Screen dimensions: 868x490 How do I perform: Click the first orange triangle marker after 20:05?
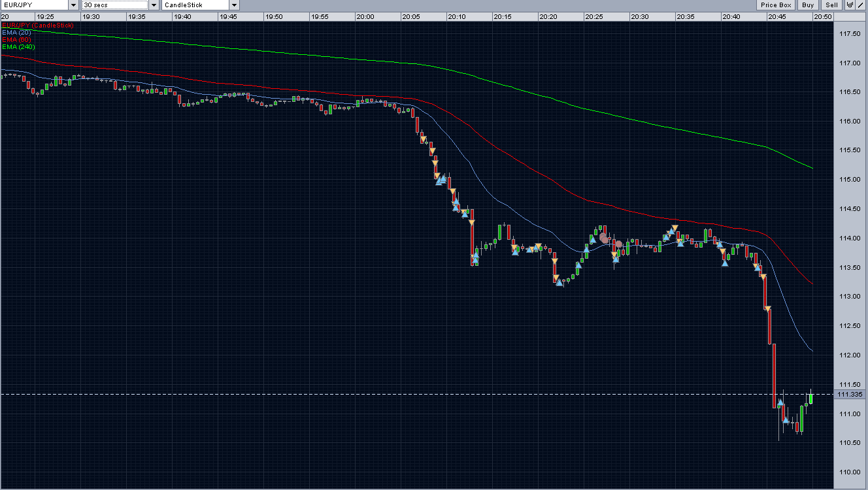[424, 139]
